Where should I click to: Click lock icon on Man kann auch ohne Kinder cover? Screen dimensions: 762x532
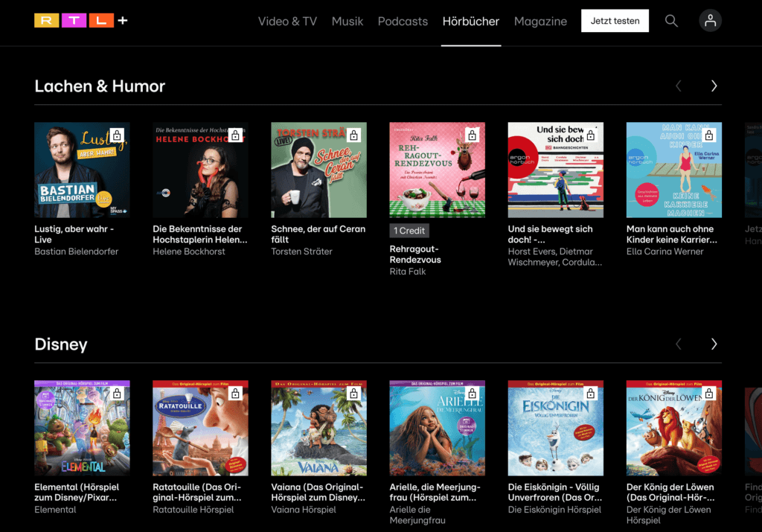click(709, 135)
